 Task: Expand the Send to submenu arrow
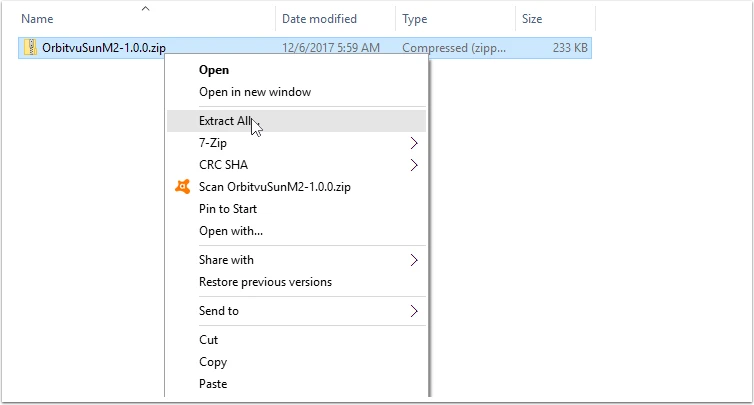[414, 311]
